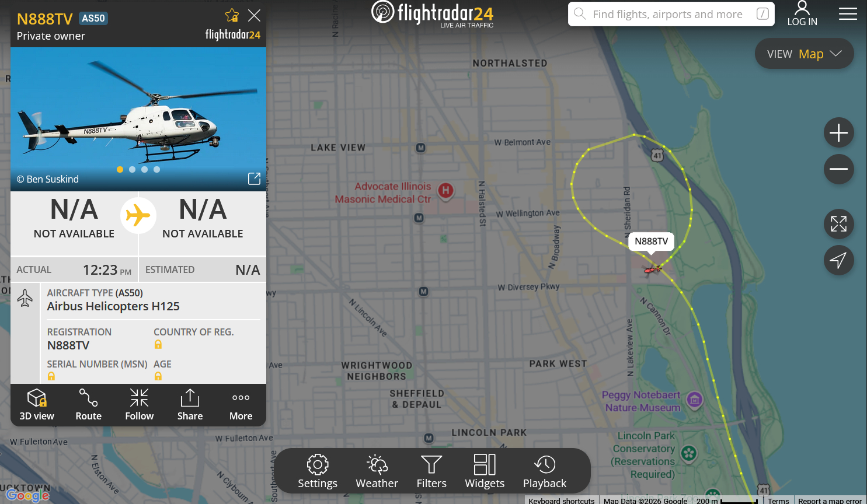This screenshot has height=504, width=867.
Task: Open the More options menu
Action: click(x=241, y=405)
